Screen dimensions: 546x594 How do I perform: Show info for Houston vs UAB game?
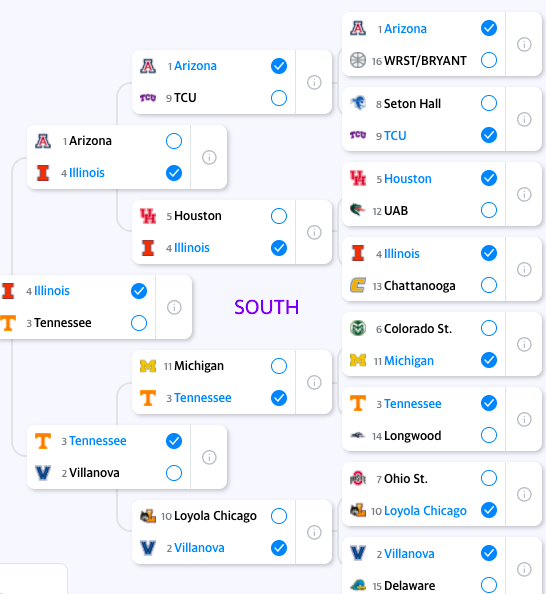tap(524, 194)
